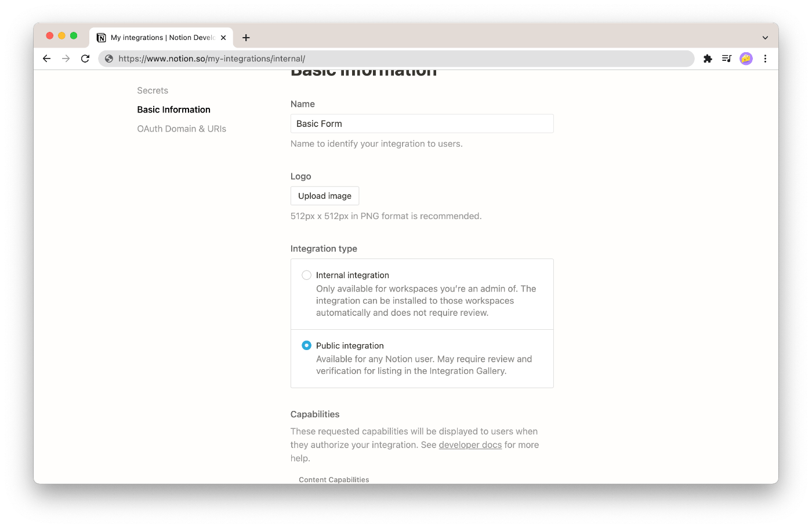Focus the browser address bar
Image resolution: width=812 pixels, height=528 pixels.
[396, 59]
